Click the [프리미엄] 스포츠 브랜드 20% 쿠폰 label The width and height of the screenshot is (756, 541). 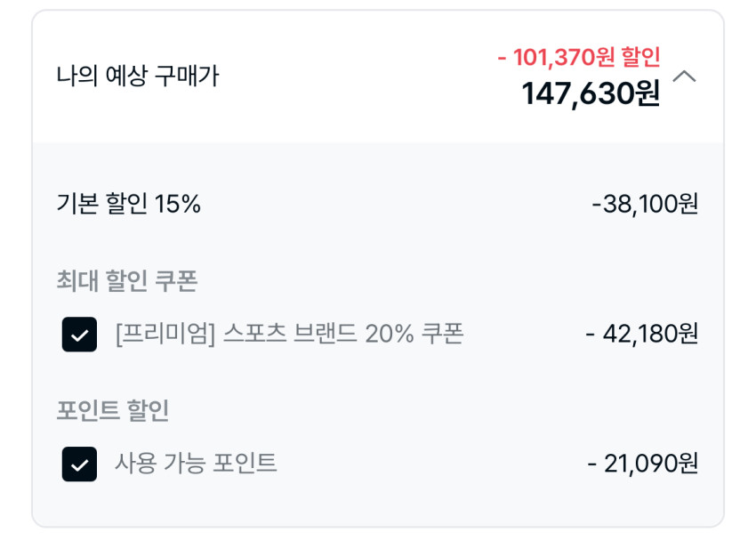pyautogui.click(x=289, y=334)
